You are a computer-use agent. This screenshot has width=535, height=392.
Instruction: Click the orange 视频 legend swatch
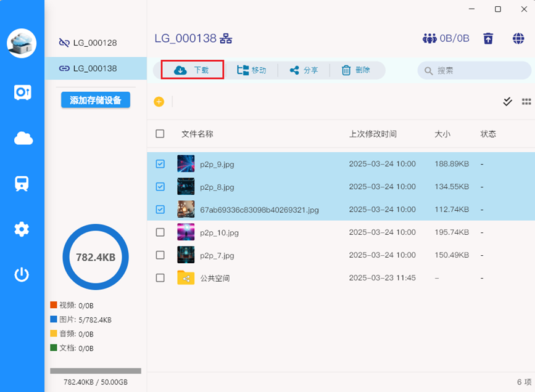coord(54,304)
